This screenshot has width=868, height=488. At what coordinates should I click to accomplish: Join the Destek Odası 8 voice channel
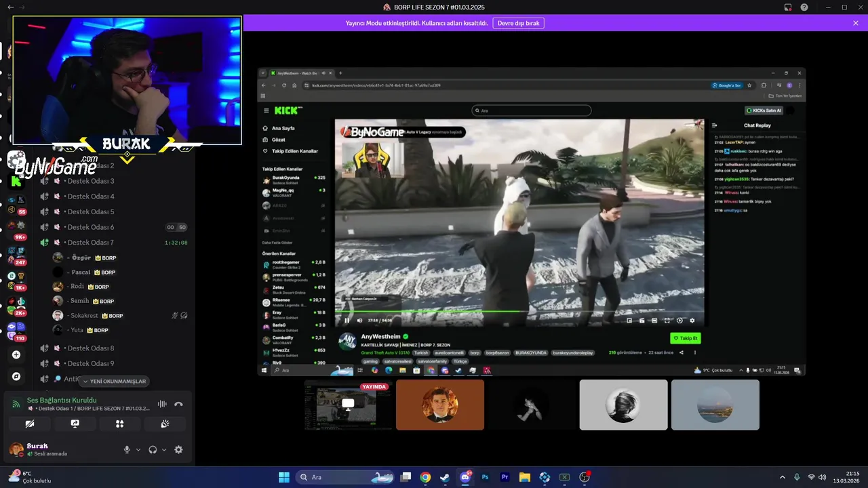pos(113,348)
